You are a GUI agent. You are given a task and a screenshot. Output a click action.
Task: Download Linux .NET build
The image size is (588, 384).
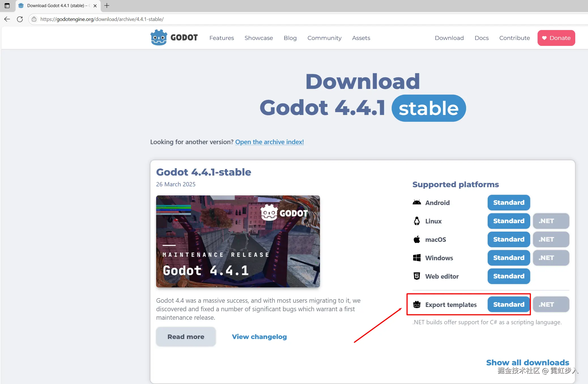(x=551, y=221)
